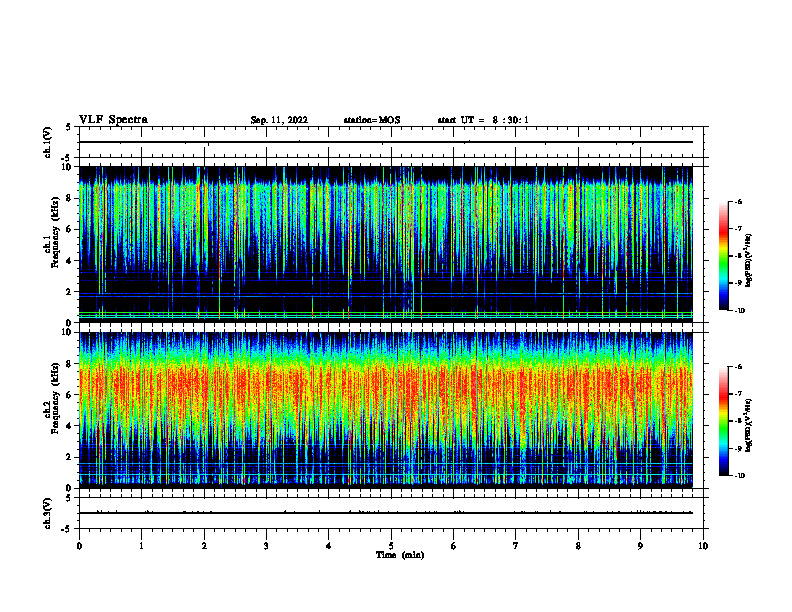Click the ch.3 voltage waveform strip
Screen dimensions: 792x612
click(x=386, y=513)
